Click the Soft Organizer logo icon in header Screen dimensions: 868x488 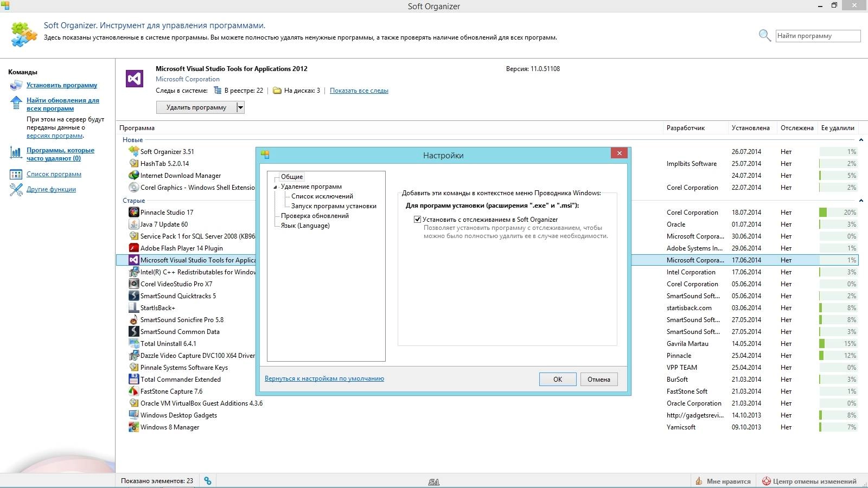pyautogui.click(x=24, y=34)
